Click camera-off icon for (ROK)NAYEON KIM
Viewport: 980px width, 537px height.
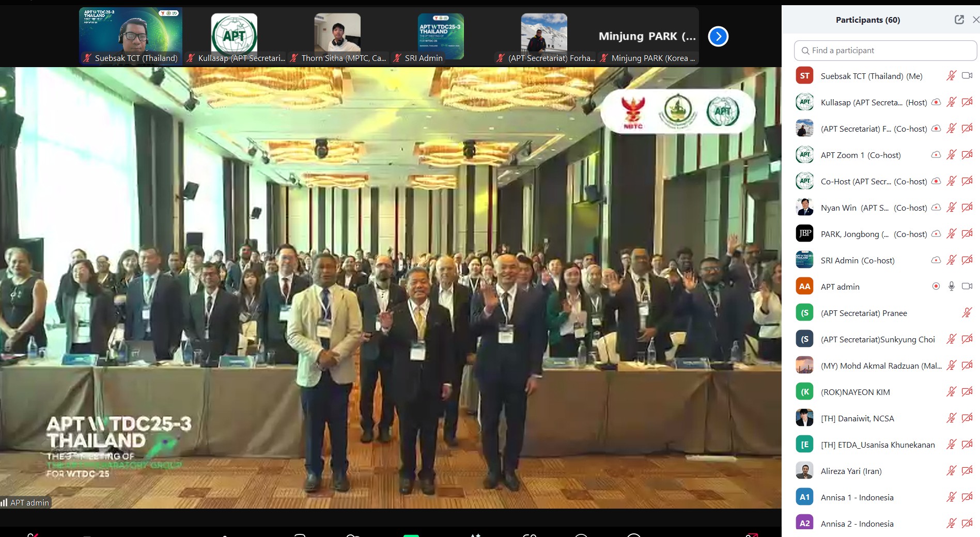(967, 392)
